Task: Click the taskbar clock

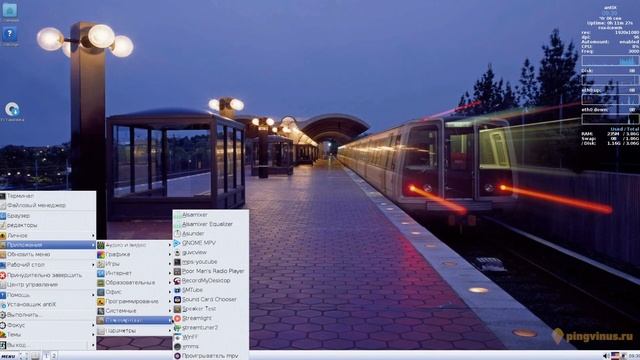Action: click(634, 356)
